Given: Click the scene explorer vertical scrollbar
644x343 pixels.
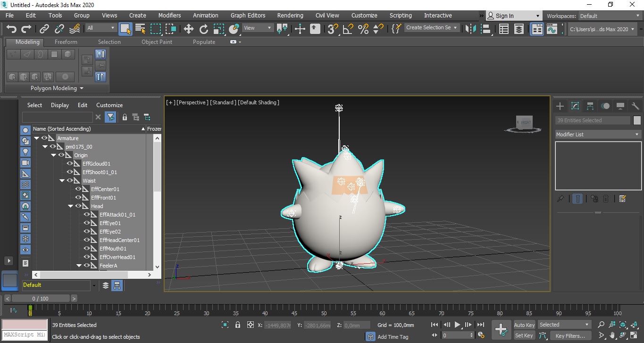Looking at the screenshot, I should (x=158, y=203).
